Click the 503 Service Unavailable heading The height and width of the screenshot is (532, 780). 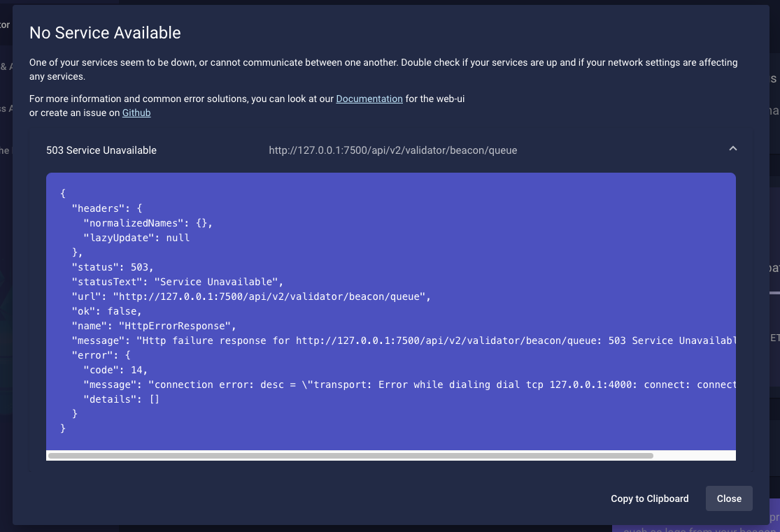101,150
